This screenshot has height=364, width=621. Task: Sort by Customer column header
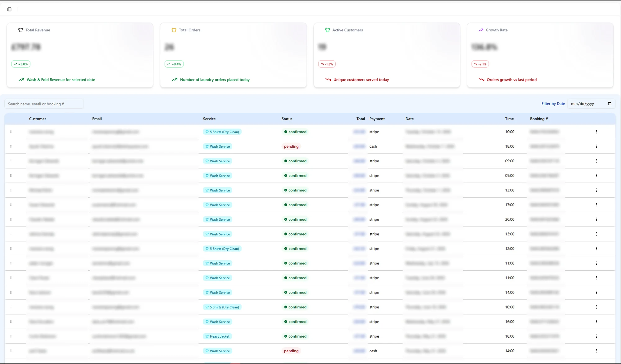point(38,119)
